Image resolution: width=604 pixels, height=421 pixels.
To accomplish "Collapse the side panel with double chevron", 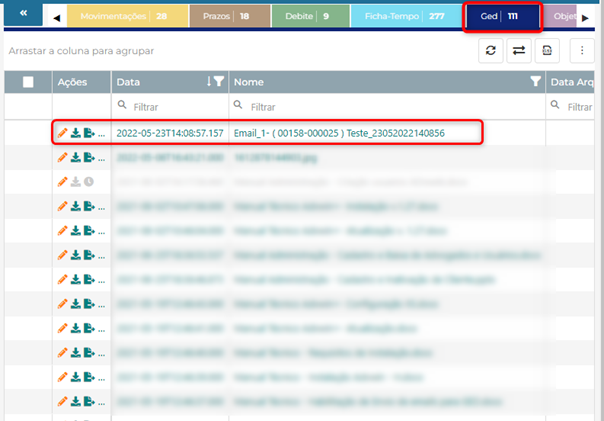I will coord(23,13).
